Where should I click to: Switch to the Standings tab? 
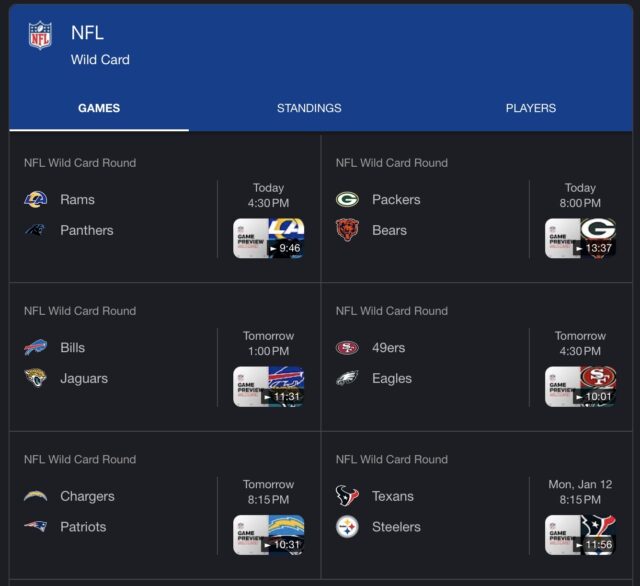(309, 108)
